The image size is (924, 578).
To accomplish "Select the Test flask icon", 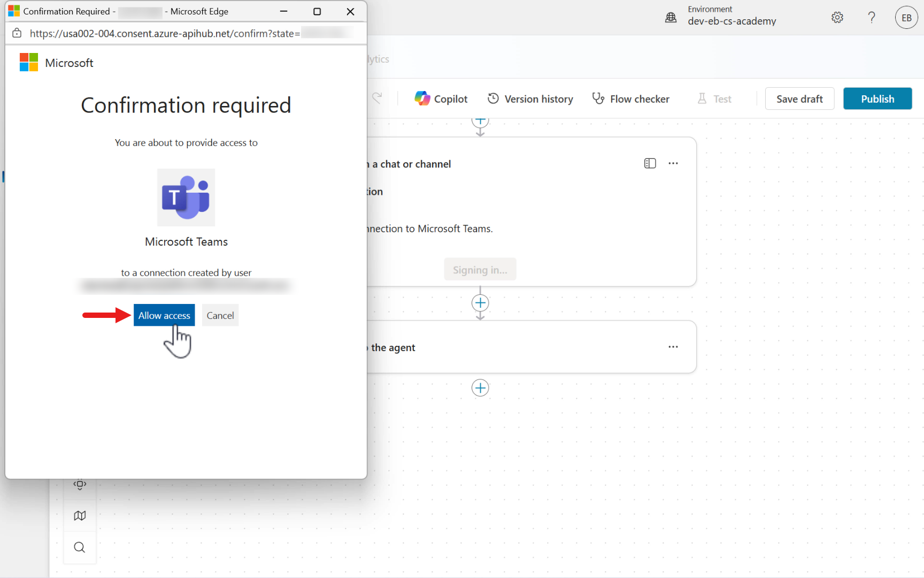I will coord(702,98).
